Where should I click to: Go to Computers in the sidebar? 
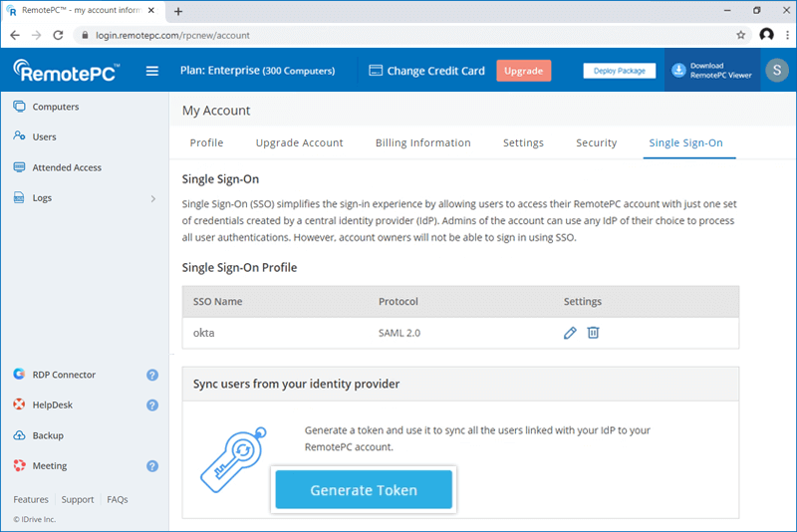55,107
